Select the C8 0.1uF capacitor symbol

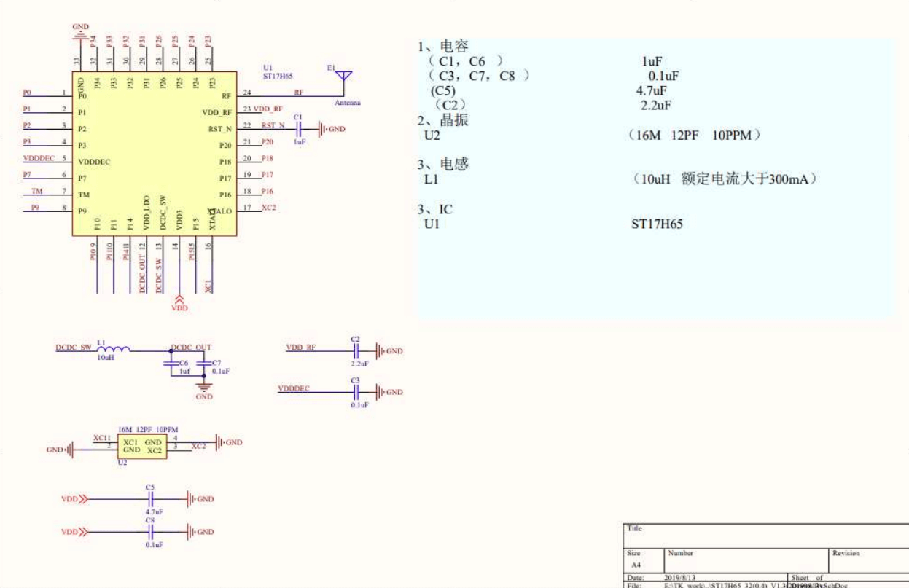click(x=151, y=531)
